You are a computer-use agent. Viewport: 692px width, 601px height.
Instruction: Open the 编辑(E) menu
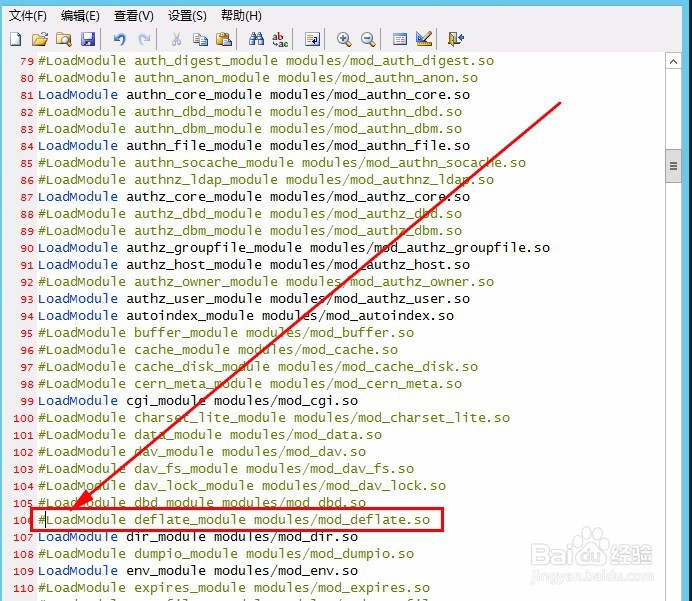80,16
